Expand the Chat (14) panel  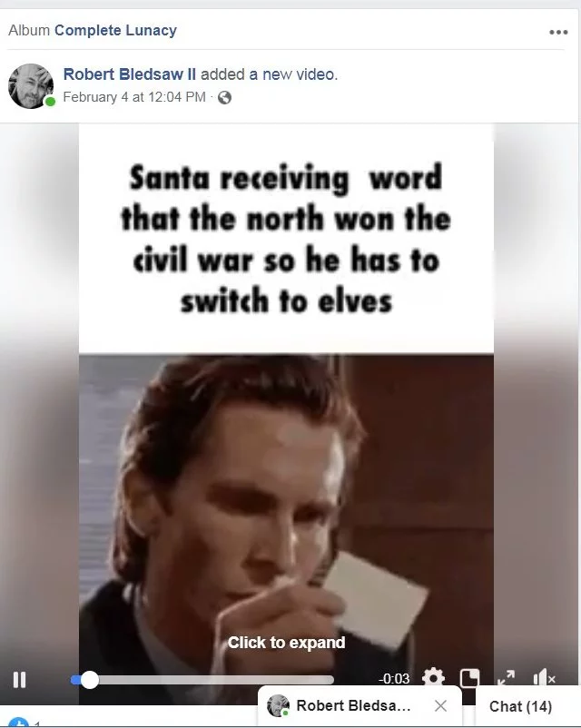pyautogui.click(x=520, y=706)
